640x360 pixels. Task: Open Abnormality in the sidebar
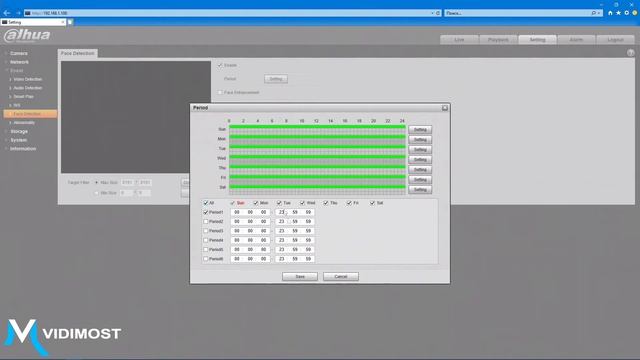click(x=24, y=123)
